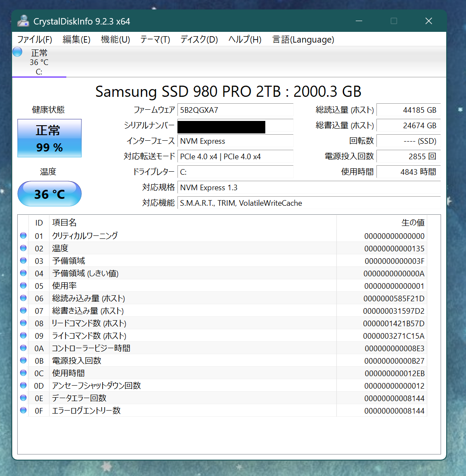Open the 言語(Language) menu
466x476 pixels.
[303, 40]
